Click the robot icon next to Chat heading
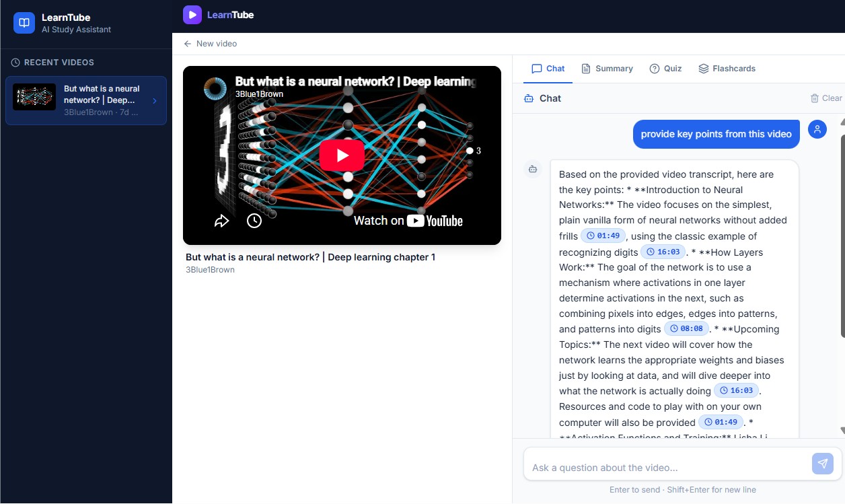Viewport: 845px width, 504px height. (528, 98)
